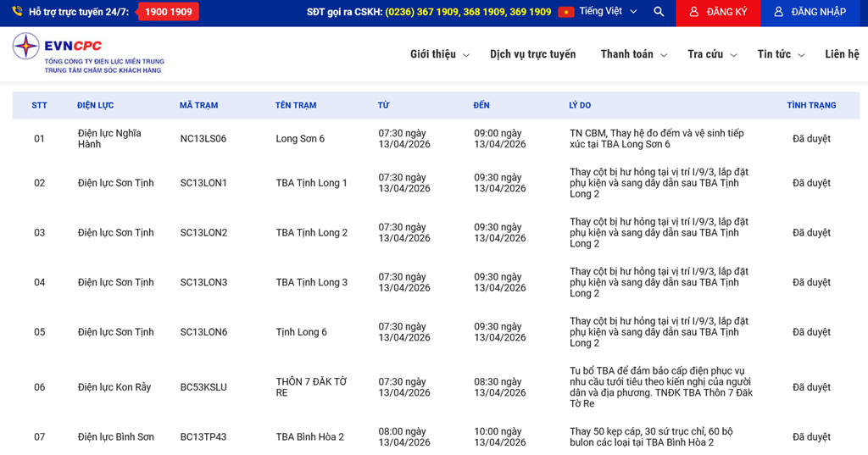Expand the Tin tức menu

point(780,54)
